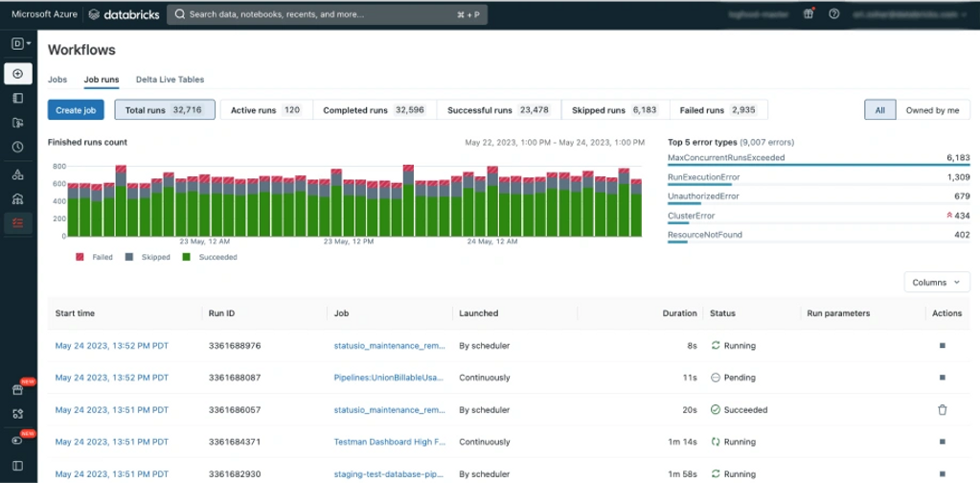
Task: Click the New plus icon in sidebar
Action: click(18, 74)
